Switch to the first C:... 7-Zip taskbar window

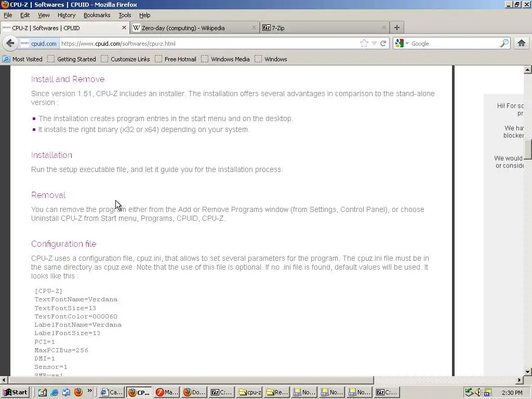point(221,392)
